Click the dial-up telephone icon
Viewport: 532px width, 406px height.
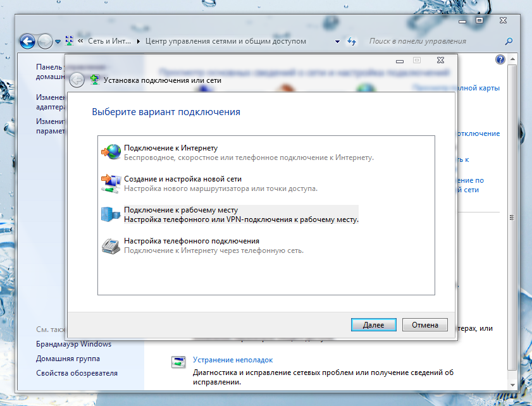[111, 245]
